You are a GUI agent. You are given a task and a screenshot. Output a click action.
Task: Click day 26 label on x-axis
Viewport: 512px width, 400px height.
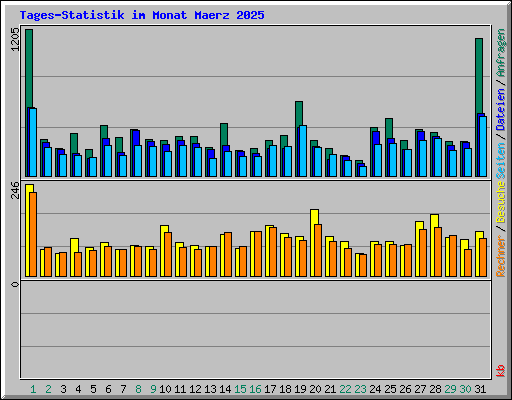click(x=405, y=389)
